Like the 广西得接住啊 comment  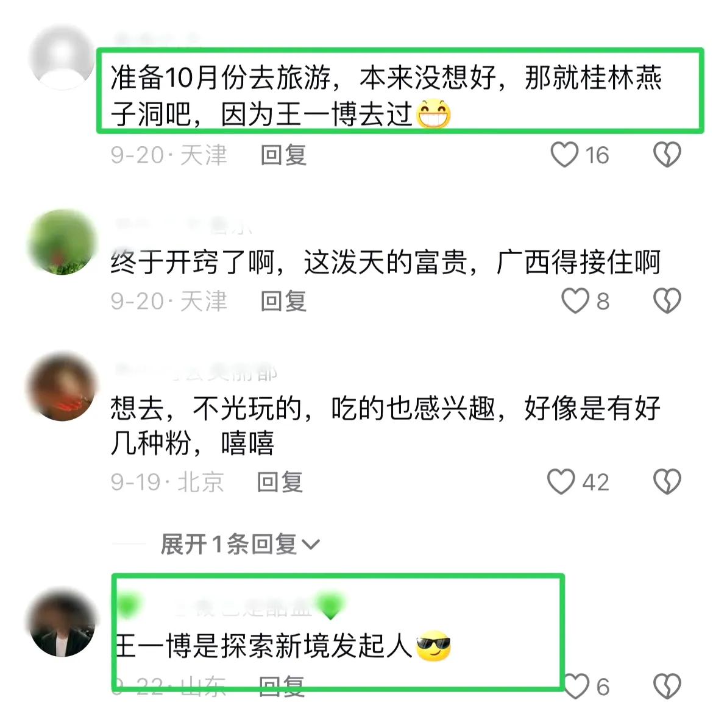[x=575, y=301]
